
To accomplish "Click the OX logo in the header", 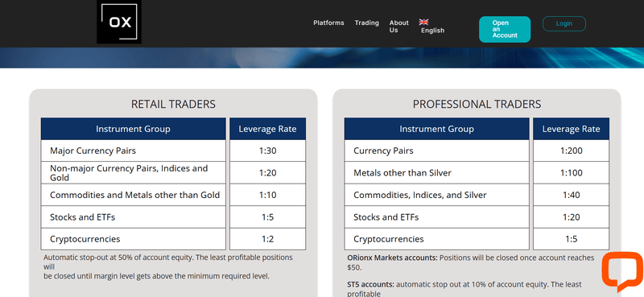I will [119, 22].
